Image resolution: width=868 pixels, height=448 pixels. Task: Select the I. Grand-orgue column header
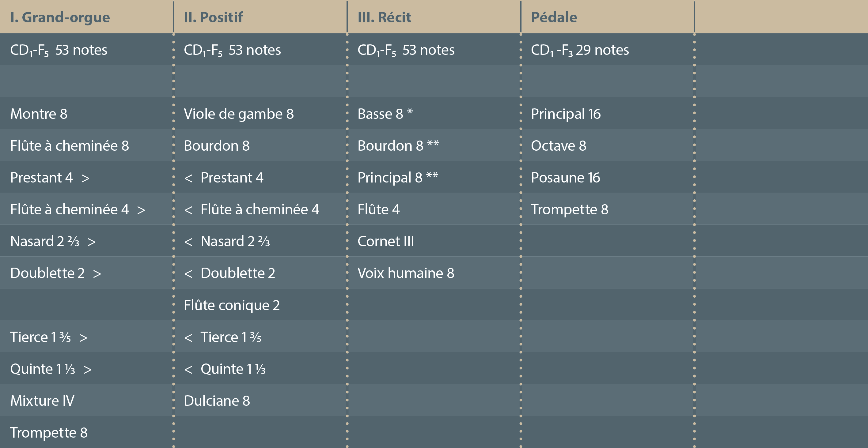click(x=60, y=17)
